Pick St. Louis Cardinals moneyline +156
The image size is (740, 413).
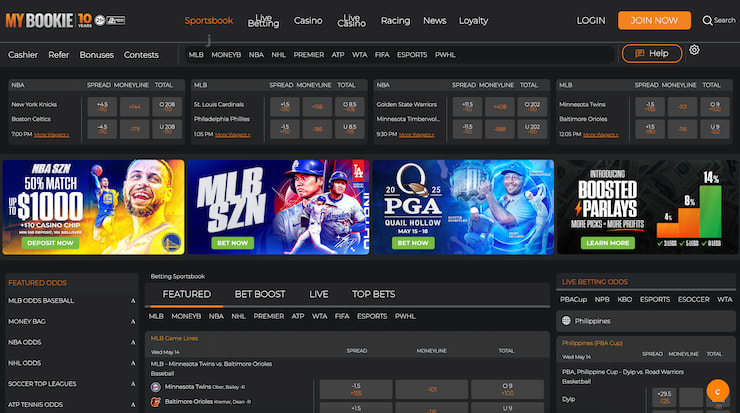coord(317,107)
